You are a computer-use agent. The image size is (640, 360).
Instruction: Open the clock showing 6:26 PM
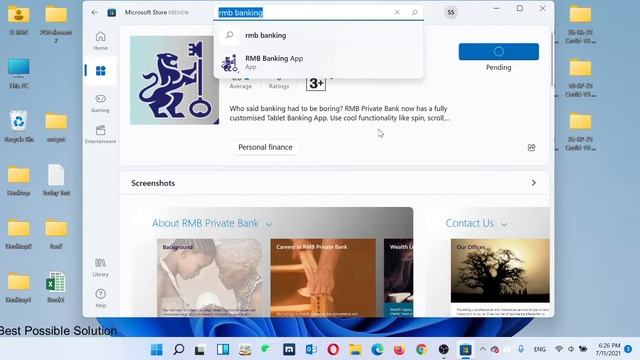coord(608,349)
